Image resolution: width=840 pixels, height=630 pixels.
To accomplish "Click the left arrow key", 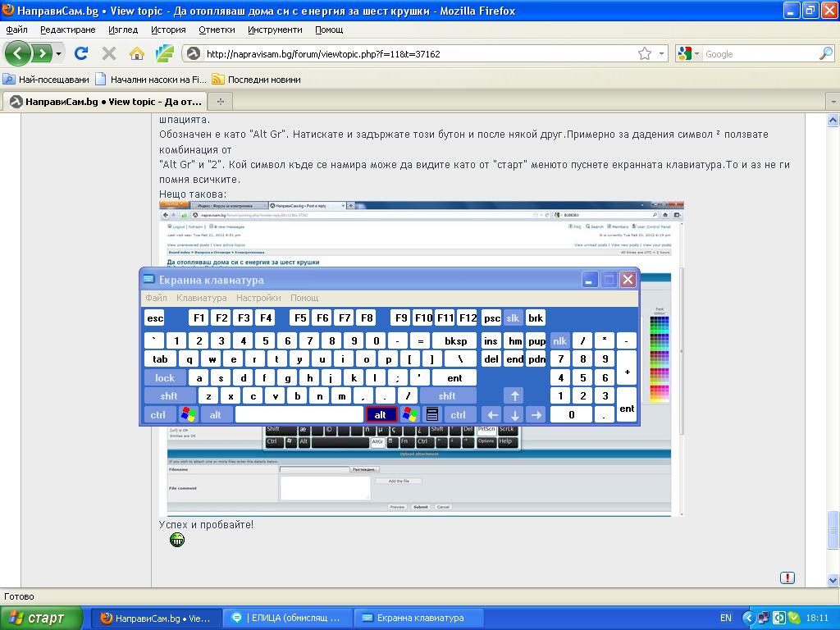I will tap(493, 414).
